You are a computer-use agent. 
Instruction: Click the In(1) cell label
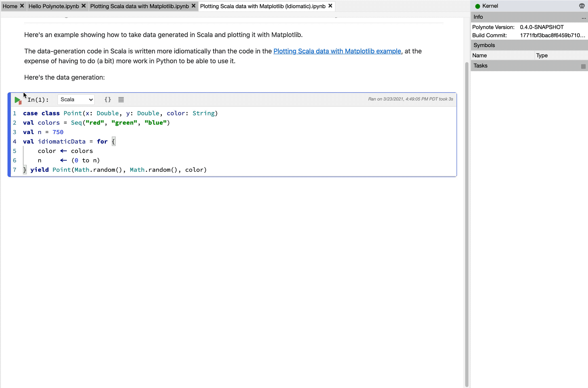pos(38,100)
